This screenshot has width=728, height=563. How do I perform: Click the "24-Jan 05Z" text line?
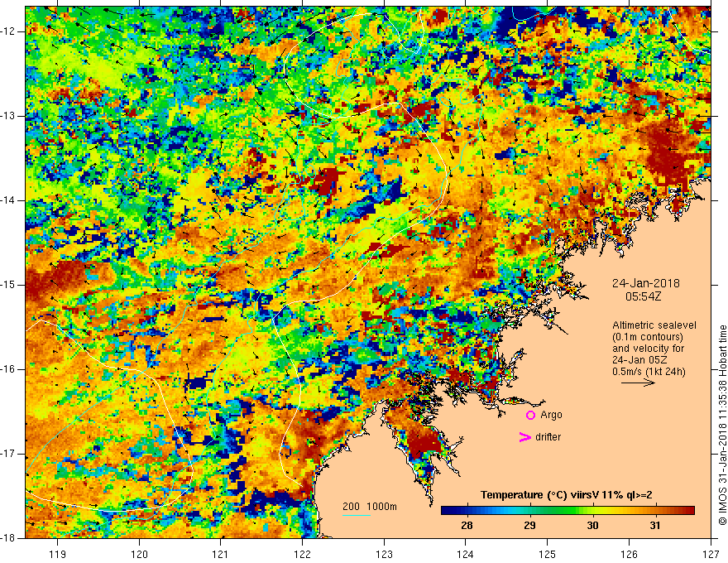[639, 360]
